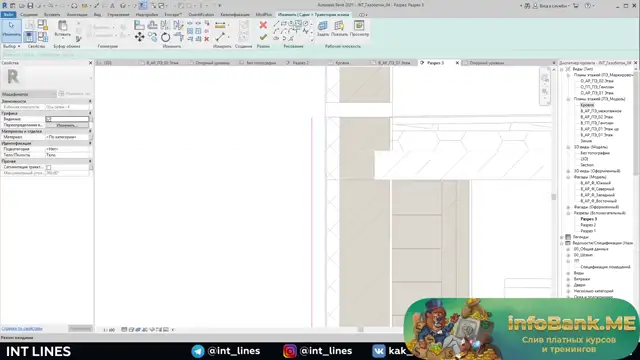
Task: Select the Rotate tool in ribbon
Action: [165, 38]
